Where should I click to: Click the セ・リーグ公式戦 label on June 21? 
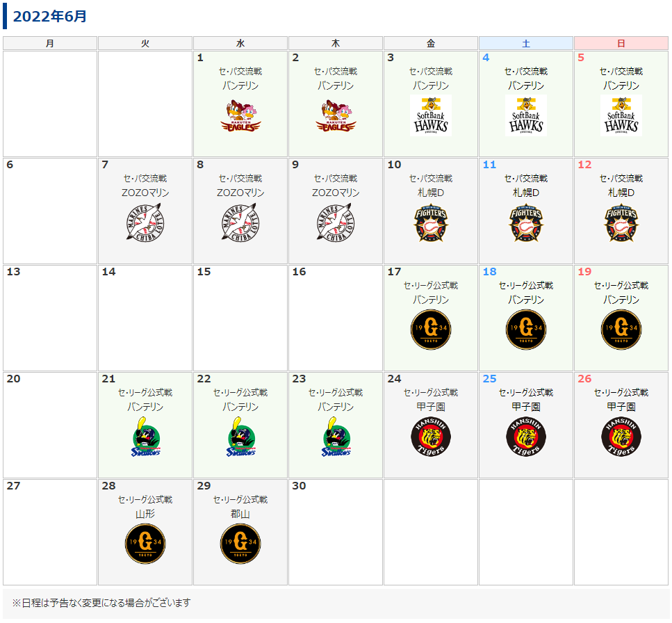[145, 393]
